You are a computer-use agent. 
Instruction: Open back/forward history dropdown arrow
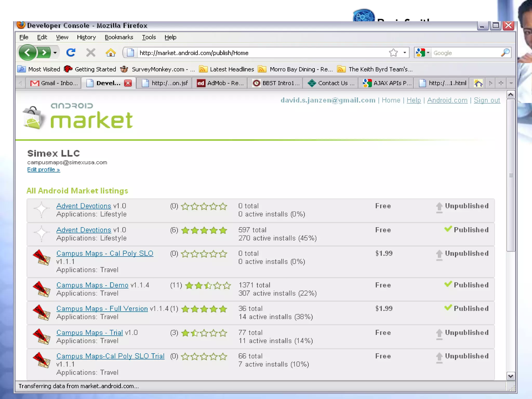(55, 53)
